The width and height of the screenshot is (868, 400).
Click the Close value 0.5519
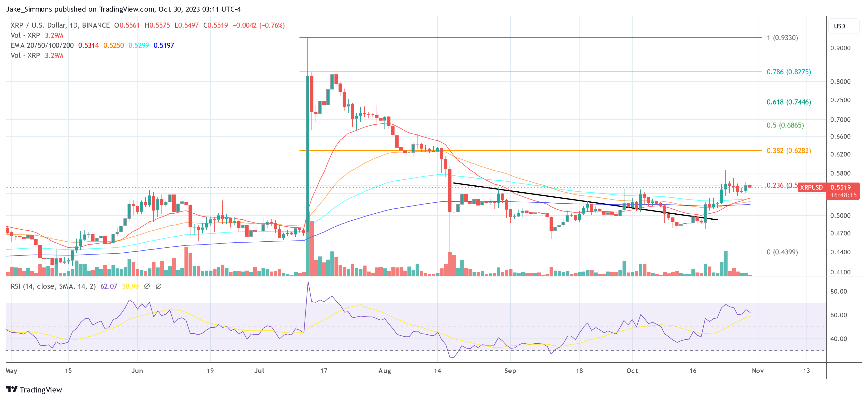[218, 25]
